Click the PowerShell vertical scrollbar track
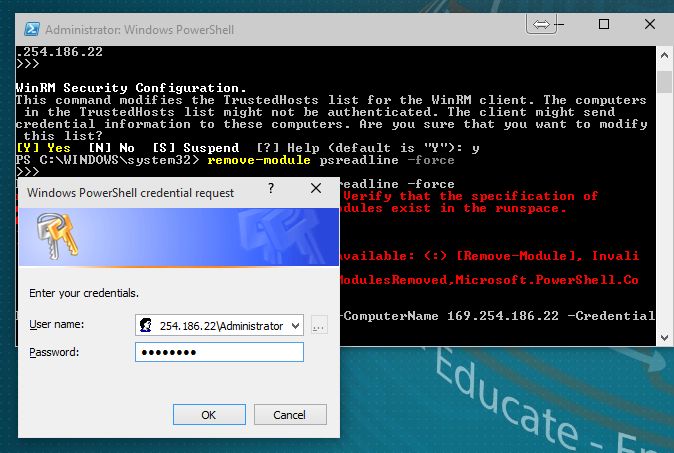The height and width of the screenshot is (453, 674). (665, 220)
